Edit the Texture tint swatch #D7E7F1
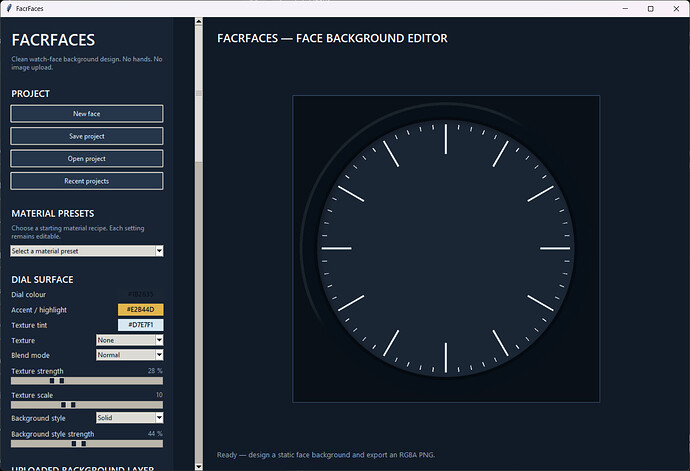This screenshot has height=471, width=690. coord(140,325)
